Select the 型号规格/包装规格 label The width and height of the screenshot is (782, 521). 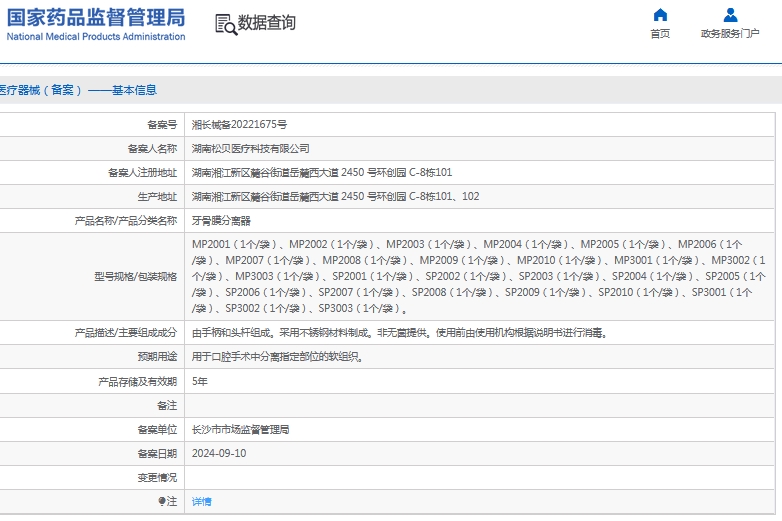pos(136,277)
